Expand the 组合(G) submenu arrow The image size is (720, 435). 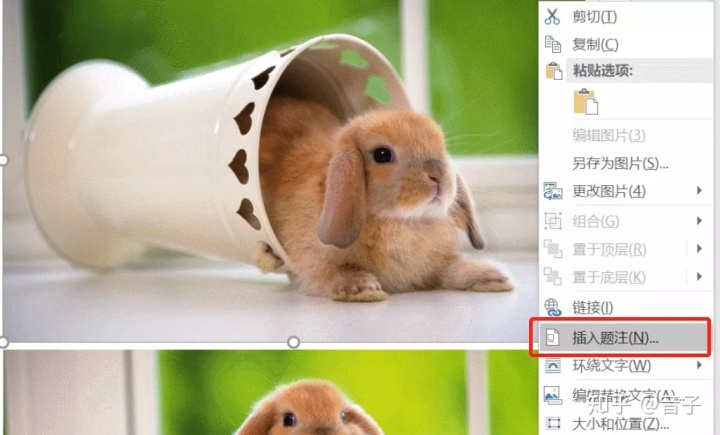pos(699,220)
